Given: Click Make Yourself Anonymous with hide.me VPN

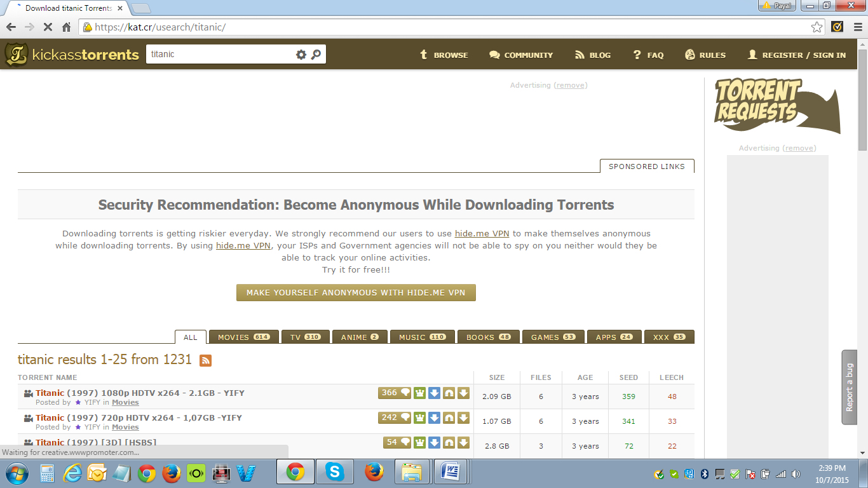Looking at the screenshot, I should click(x=356, y=293).
